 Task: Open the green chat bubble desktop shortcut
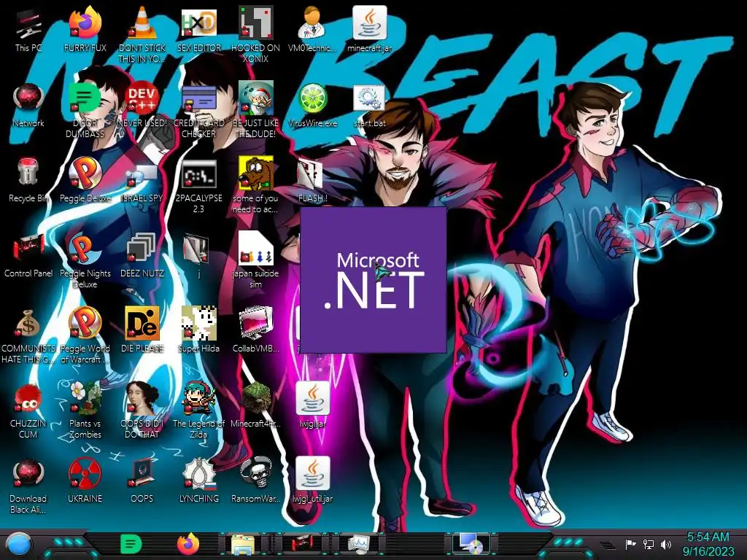[x=85, y=112]
